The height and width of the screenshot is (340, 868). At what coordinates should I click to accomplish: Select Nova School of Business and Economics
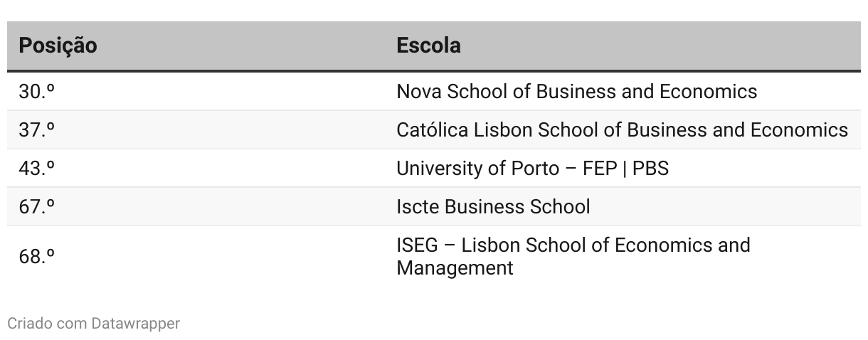pyautogui.click(x=576, y=92)
